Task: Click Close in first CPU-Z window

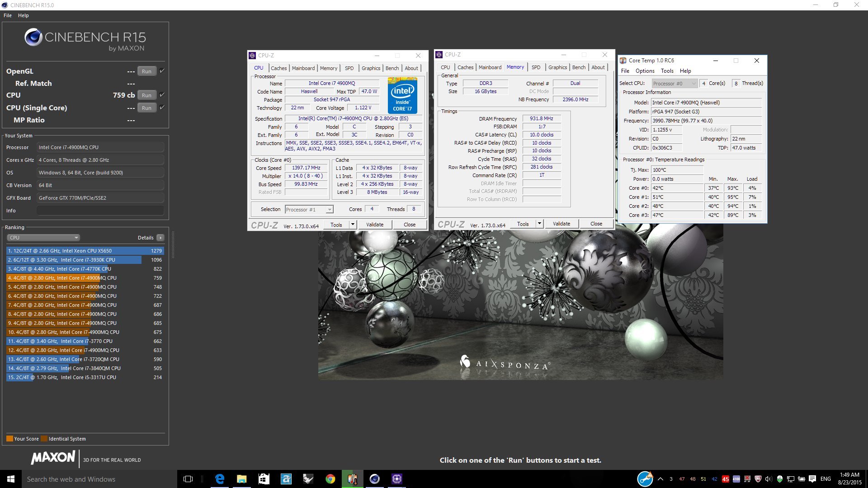Action: click(410, 225)
